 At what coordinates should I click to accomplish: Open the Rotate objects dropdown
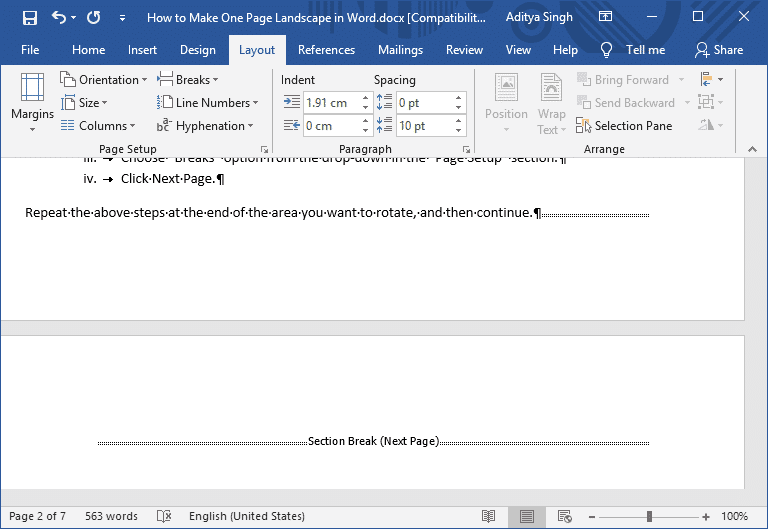[712, 125]
